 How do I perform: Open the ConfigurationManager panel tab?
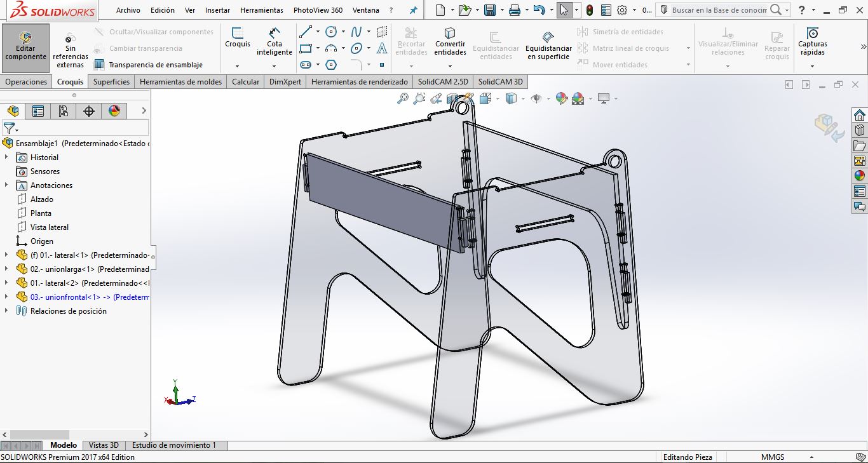click(x=64, y=111)
